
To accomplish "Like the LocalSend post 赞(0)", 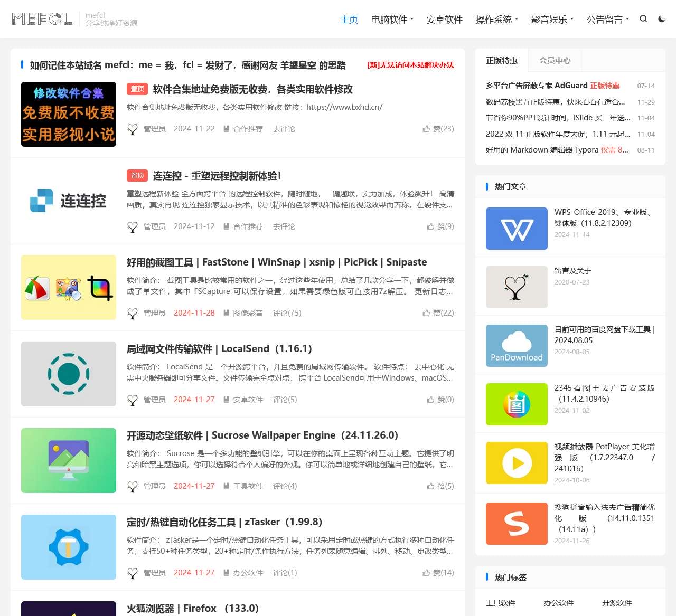I will [440, 400].
